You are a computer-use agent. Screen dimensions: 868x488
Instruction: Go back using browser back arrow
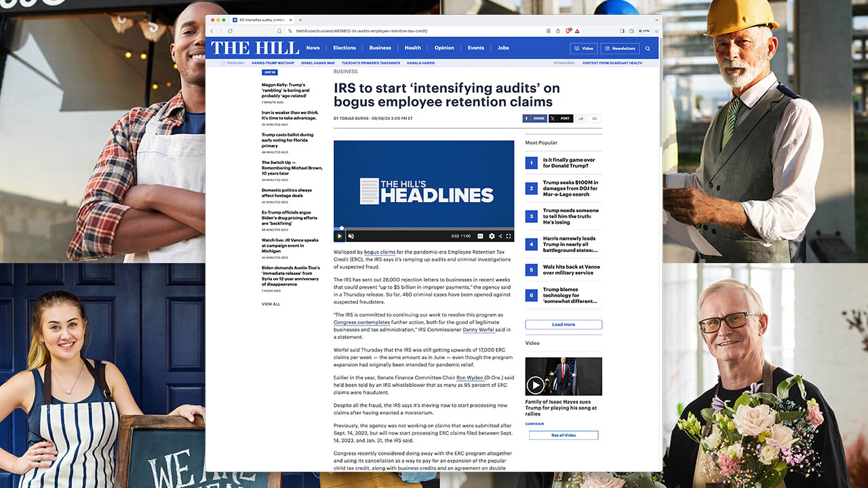[212, 31]
